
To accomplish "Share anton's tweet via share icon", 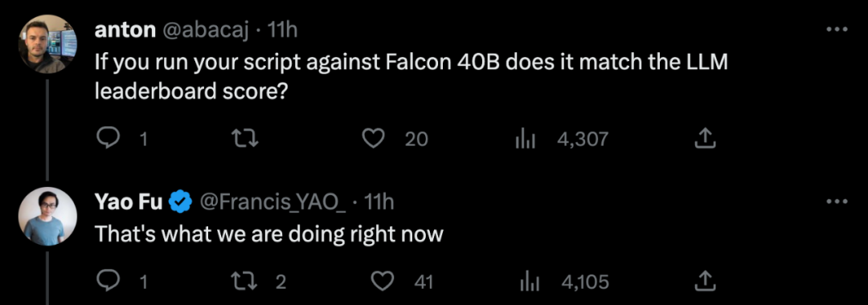I will [x=706, y=139].
